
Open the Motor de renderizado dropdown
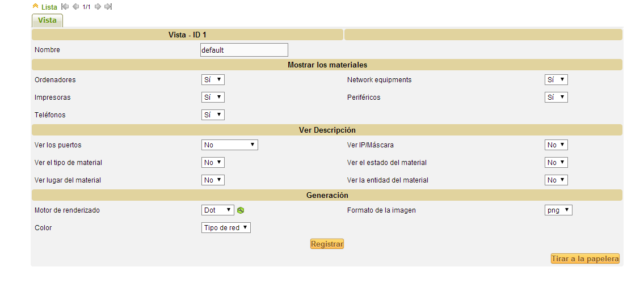[x=217, y=210]
